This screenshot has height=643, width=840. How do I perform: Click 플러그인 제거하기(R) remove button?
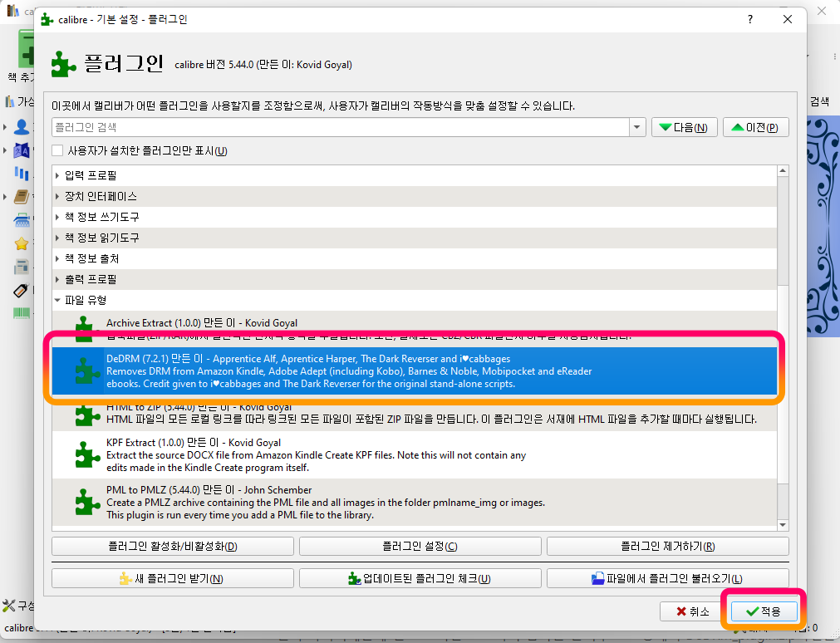[667, 546]
